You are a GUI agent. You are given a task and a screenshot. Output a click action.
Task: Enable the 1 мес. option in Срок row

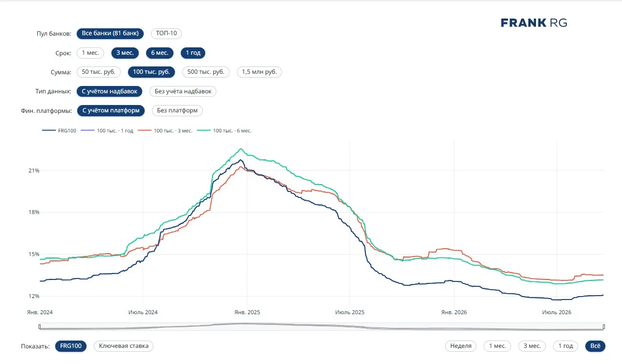tap(90, 53)
